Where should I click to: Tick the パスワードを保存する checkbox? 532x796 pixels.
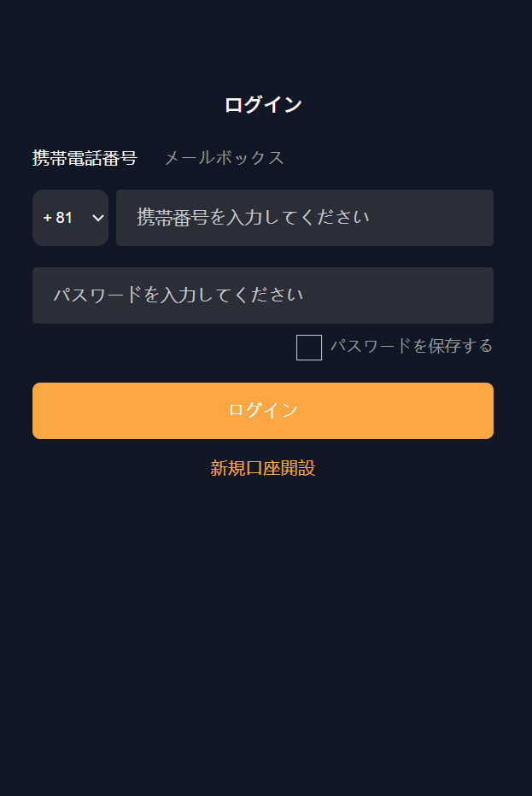(x=309, y=348)
